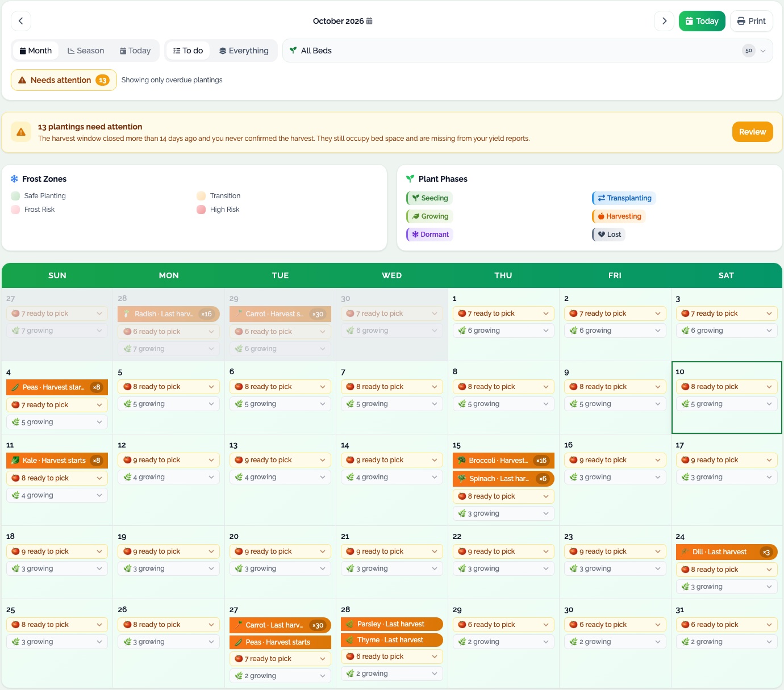Toggle the Lost phase filter
Image resolution: width=784 pixels, height=690 pixels.
pos(608,235)
